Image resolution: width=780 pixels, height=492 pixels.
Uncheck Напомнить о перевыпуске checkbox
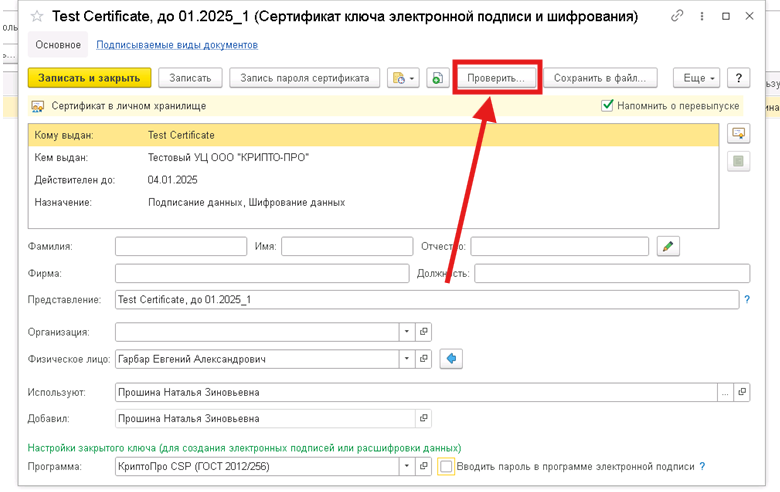point(607,106)
